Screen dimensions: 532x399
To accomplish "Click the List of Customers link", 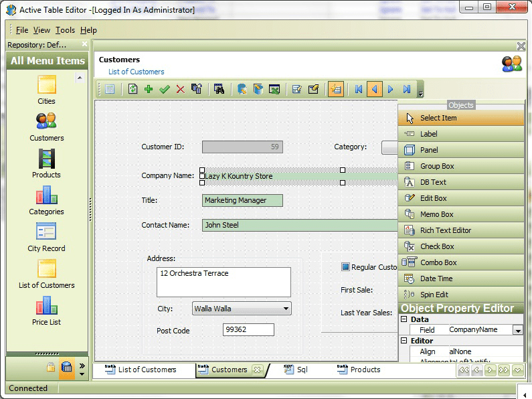I will 136,72.
